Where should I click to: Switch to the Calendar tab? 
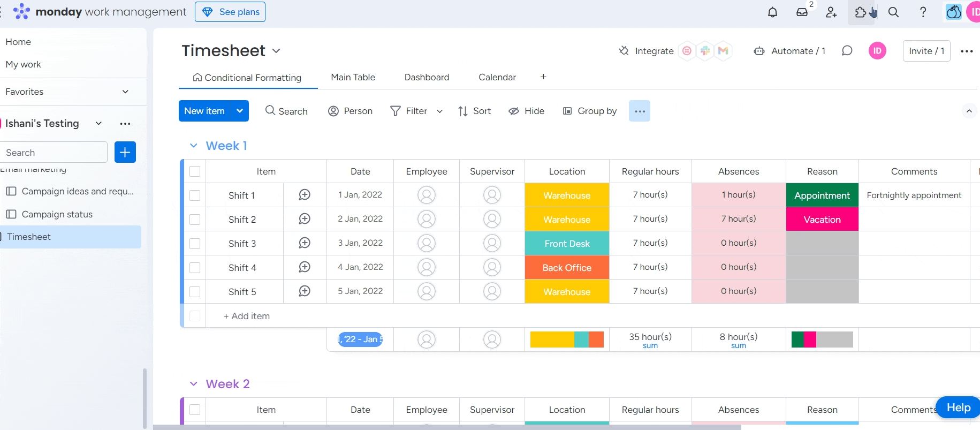[497, 77]
